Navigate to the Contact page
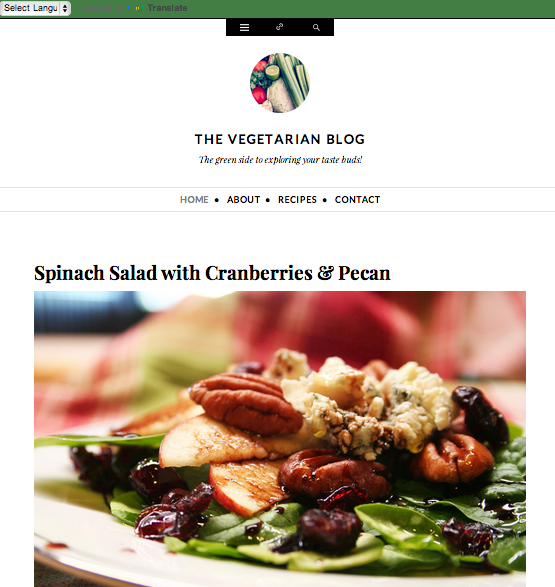The width and height of the screenshot is (555, 587). (357, 200)
